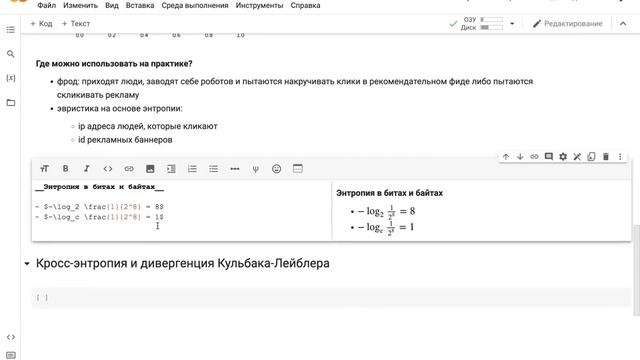Close the markdown editor for the cell
This screenshot has height=360, width=640.
click(577, 156)
